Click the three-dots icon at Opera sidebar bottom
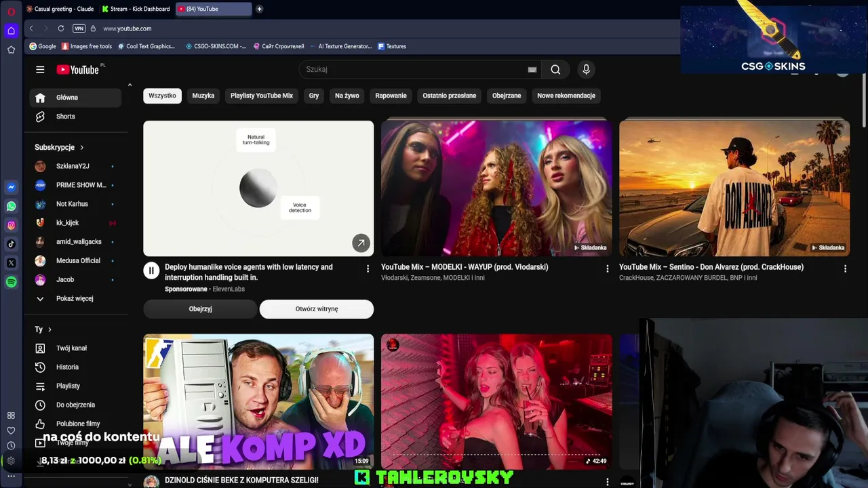This screenshot has width=868, height=488. [11, 476]
